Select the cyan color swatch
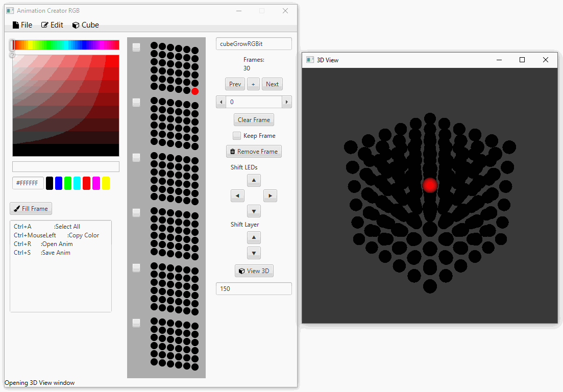The height and width of the screenshot is (392, 563). [77, 183]
